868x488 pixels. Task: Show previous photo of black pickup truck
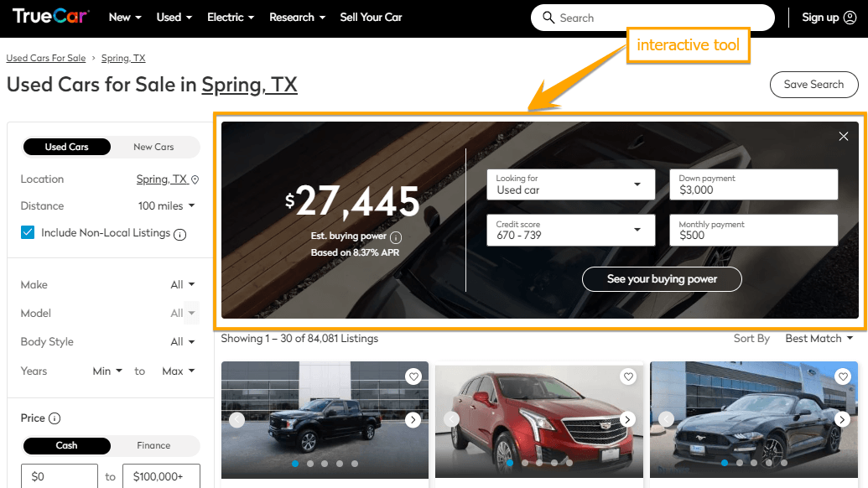point(237,420)
